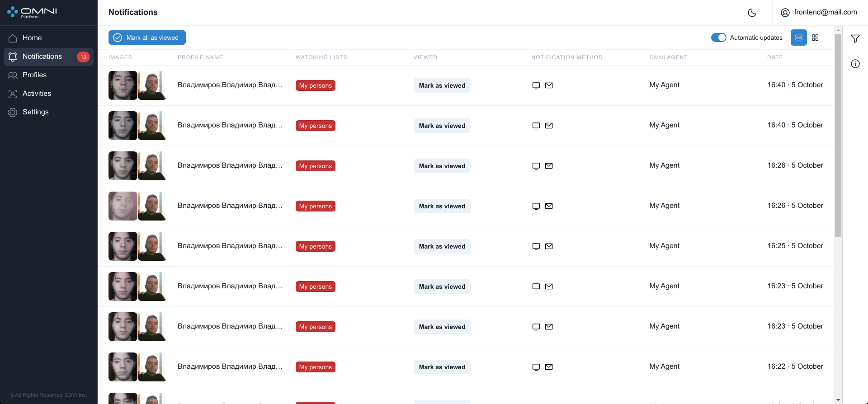Open Home from sidebar
The width and height of the screenshot is (868, 404).
pyautogui.click(x=48, y=38)
